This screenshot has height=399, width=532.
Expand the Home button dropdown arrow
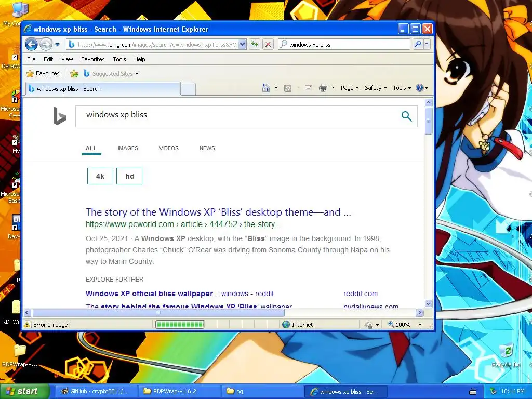pos(276,88)
